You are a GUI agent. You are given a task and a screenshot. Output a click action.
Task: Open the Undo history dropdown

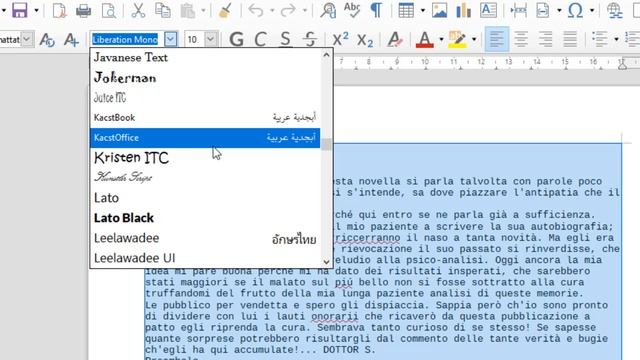[x=271, y=10]
